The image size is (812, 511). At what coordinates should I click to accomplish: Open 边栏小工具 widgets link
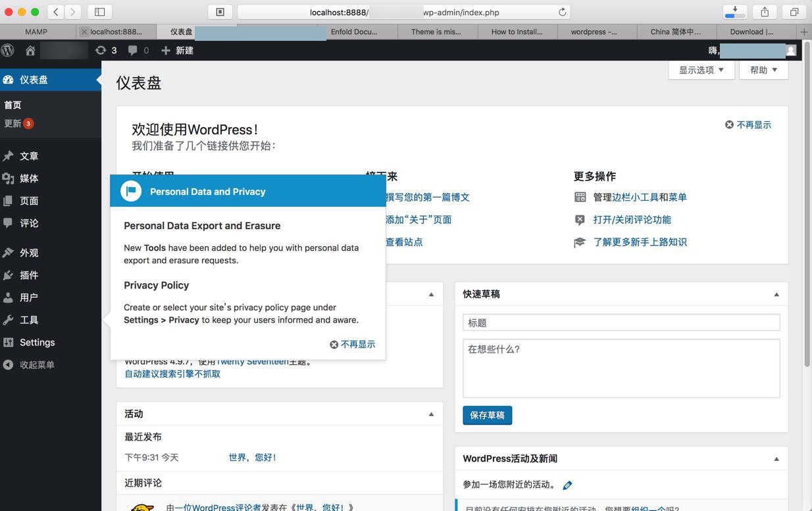635,197
